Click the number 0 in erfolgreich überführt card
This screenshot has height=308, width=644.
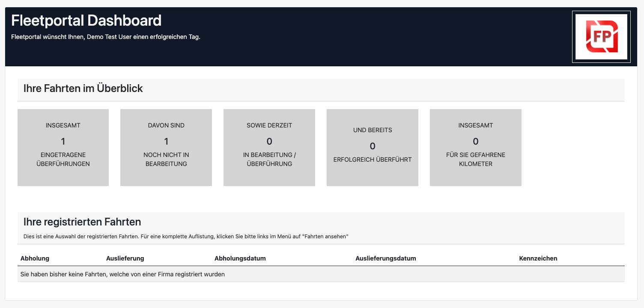coord(373,146)
